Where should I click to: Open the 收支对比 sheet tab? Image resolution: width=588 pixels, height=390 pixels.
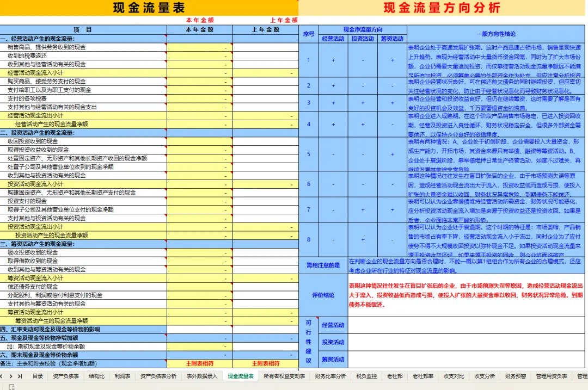454,376
